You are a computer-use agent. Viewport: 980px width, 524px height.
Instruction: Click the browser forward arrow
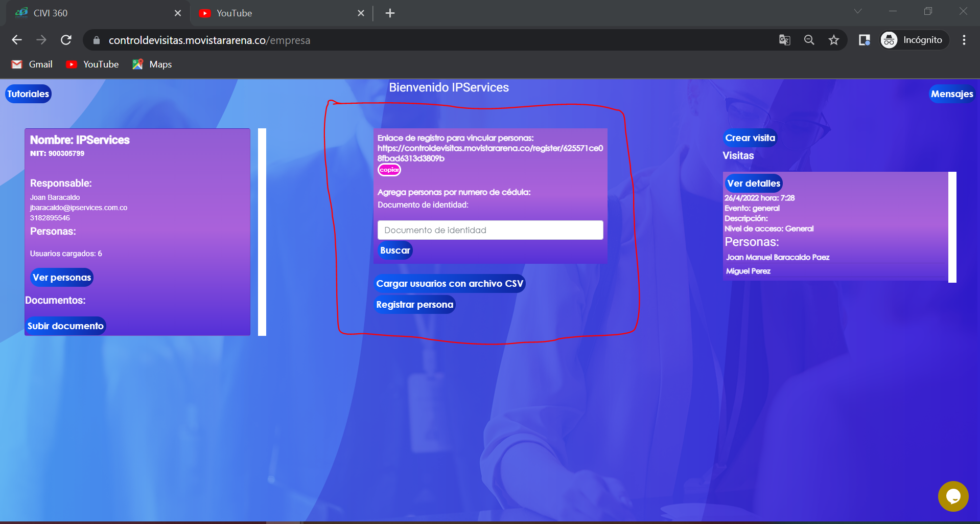tap(41, 40)
